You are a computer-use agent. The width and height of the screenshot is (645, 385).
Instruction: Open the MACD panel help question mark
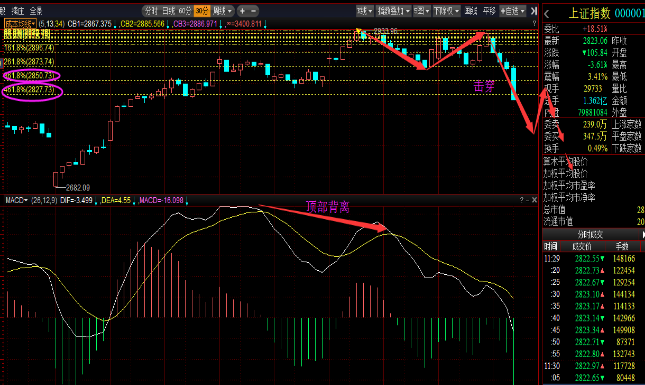point(522,200)
